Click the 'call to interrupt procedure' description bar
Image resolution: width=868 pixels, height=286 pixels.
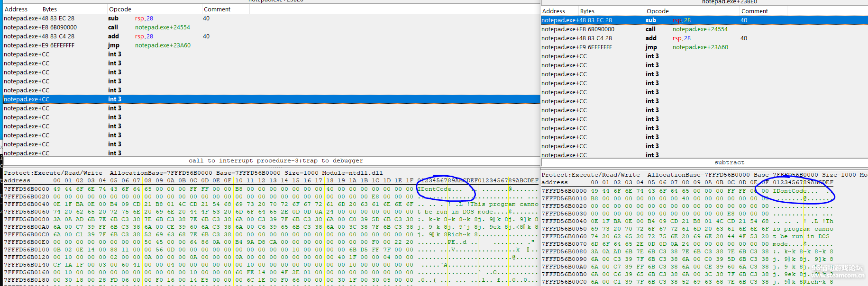tap(275, 161)
